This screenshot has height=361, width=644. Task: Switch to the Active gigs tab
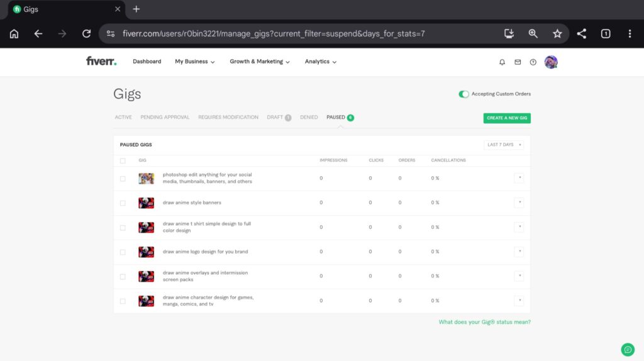123,118
